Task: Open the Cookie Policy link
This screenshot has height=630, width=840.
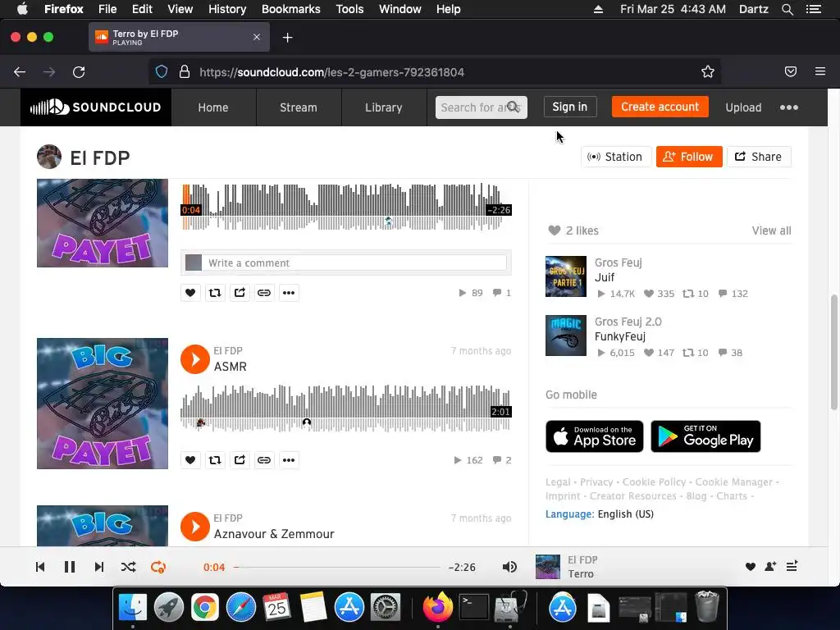Action: click(x=654, y=482)
